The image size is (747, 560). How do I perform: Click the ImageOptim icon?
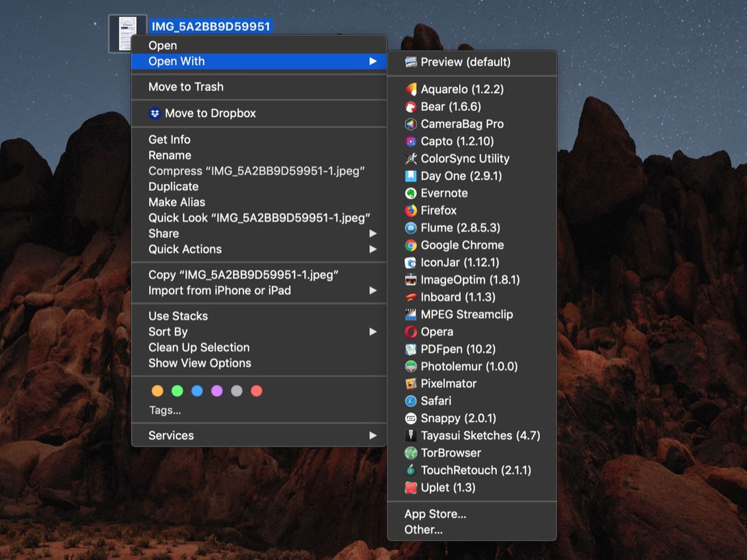(x=411, y=280)
